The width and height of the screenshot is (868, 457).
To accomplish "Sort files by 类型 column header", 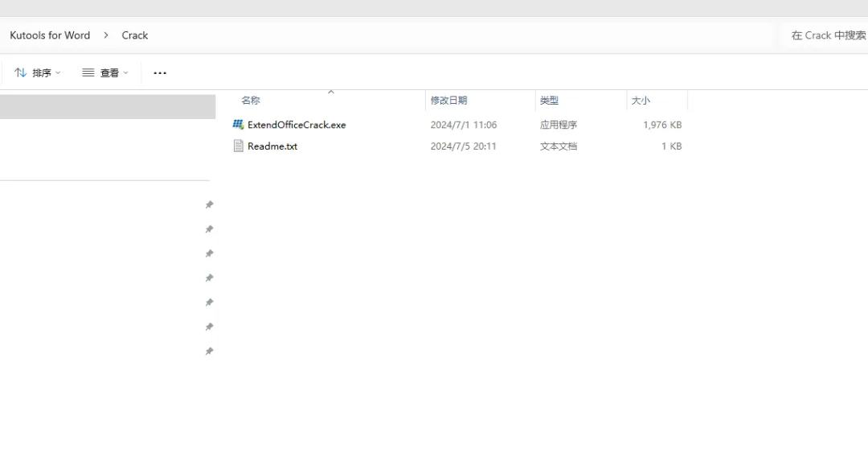I will tap(549, 101).
